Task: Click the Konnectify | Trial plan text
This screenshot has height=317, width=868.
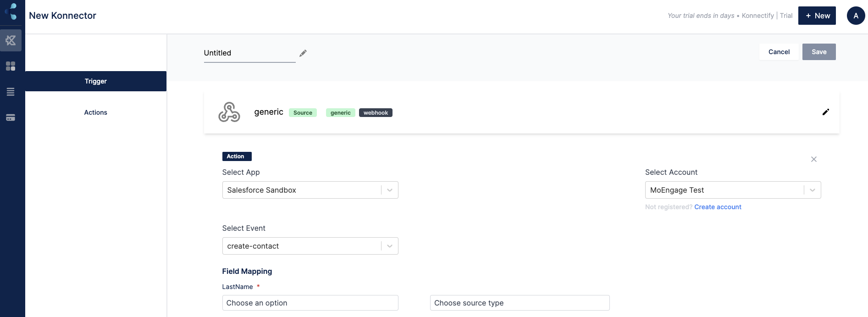Action: 767,16
